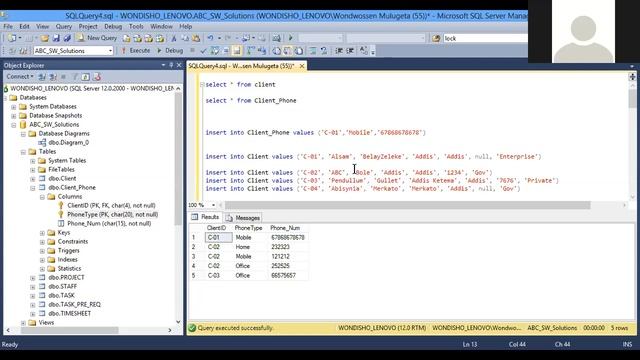Screen dimensions: 640x360
Task: Click the Debug button in query toolbar
Action: click(x=170, y=51)
